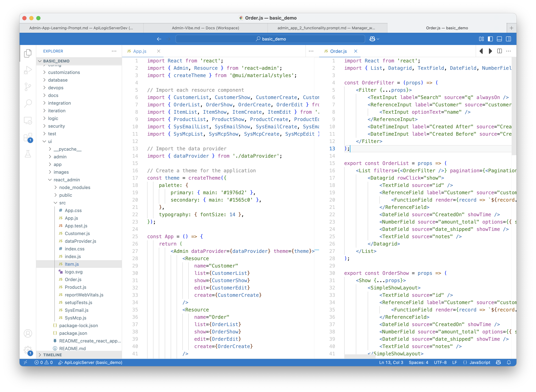This screenshot has width=536, height=392.
Task: Open package.json in the explorer
Action: coord(79,333)
